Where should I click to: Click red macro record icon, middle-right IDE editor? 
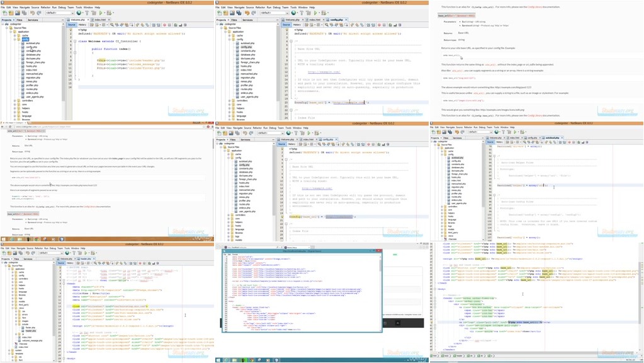(x=569, y=142)
